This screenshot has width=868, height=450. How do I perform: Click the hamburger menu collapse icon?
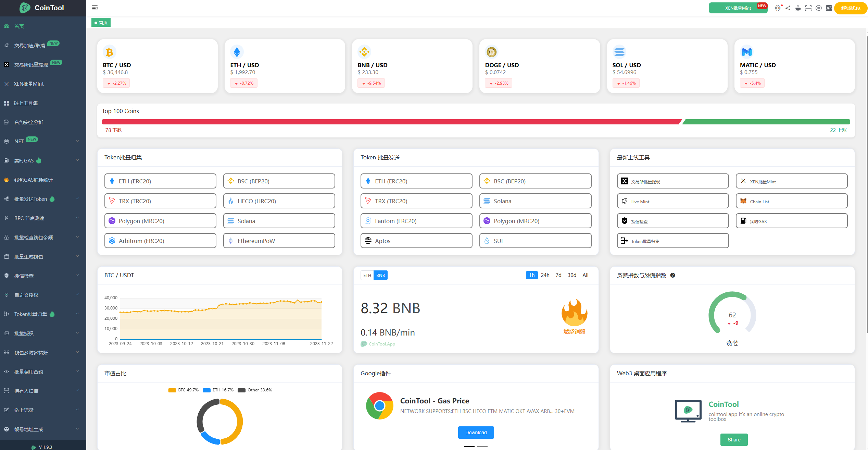coord(95,8)
